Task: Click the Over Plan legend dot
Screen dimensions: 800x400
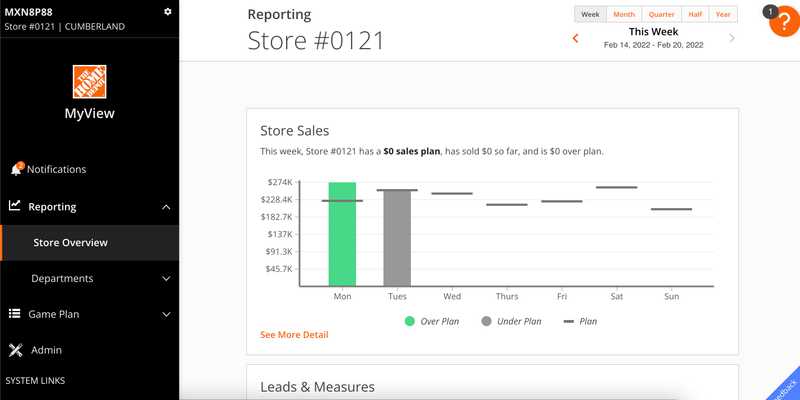Action: click(x=410, y=321)
